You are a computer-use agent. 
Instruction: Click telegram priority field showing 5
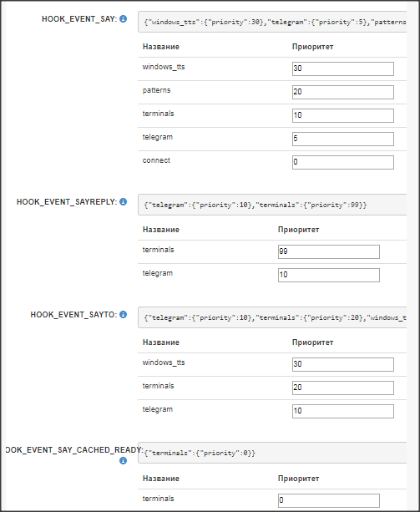point(343,139)
